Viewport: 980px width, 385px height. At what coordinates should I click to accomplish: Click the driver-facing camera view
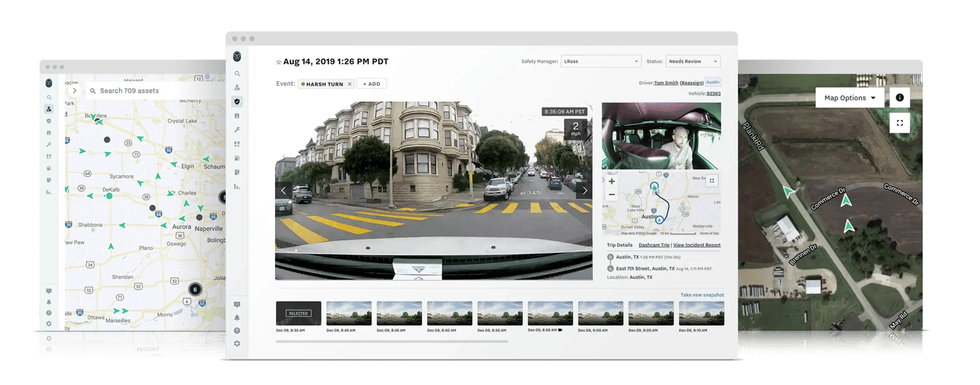coord(661,136)
